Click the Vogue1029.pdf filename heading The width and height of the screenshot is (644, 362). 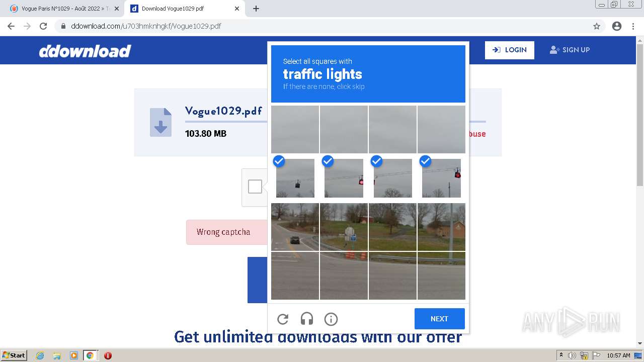pos(223,111)
